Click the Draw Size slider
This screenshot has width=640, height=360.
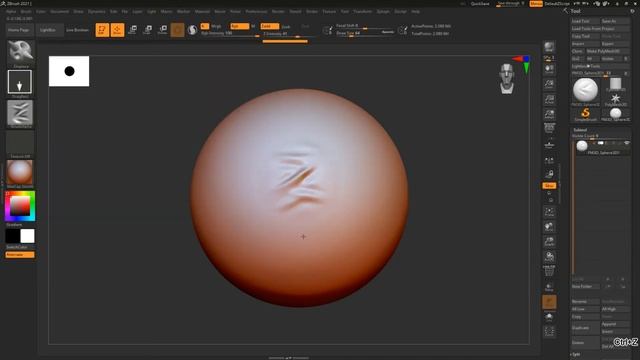(365, 33)
